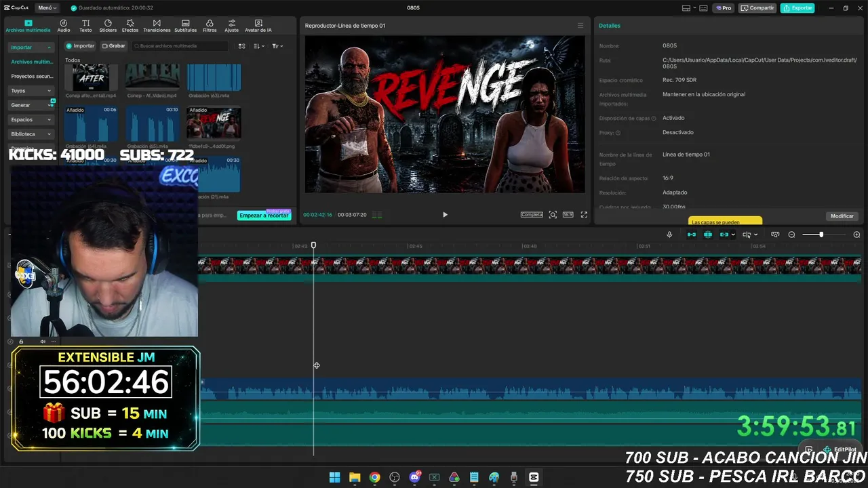
Task: Open the player panel options menu
Action: 580,26
